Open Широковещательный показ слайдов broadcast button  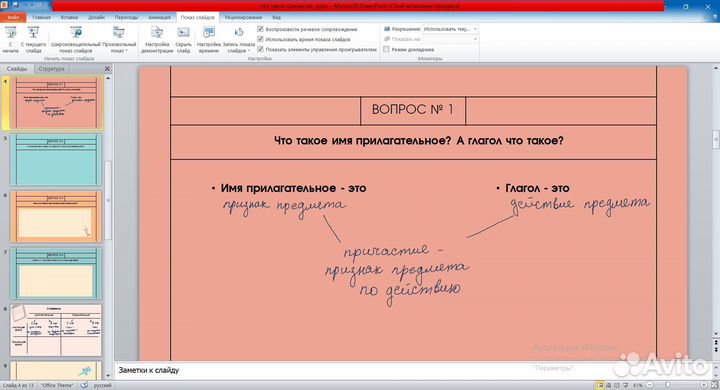[75, 39]
